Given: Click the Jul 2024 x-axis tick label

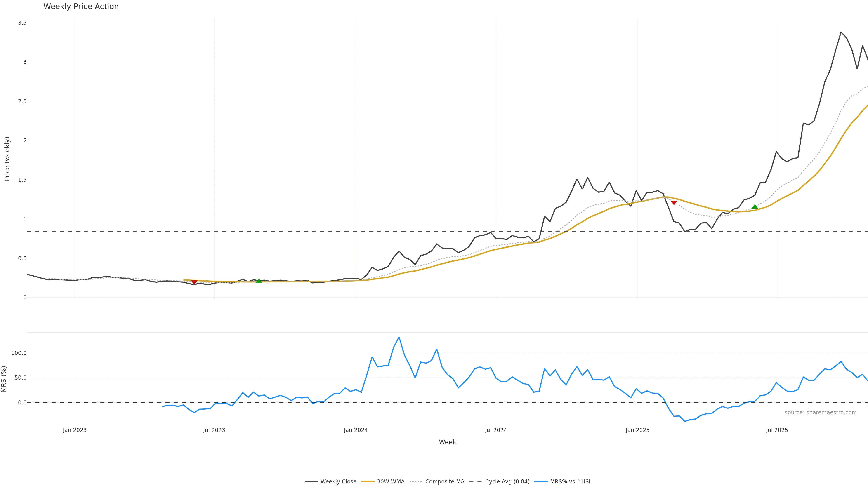Looking at the screenshot, I should click(x=496, y=430).
